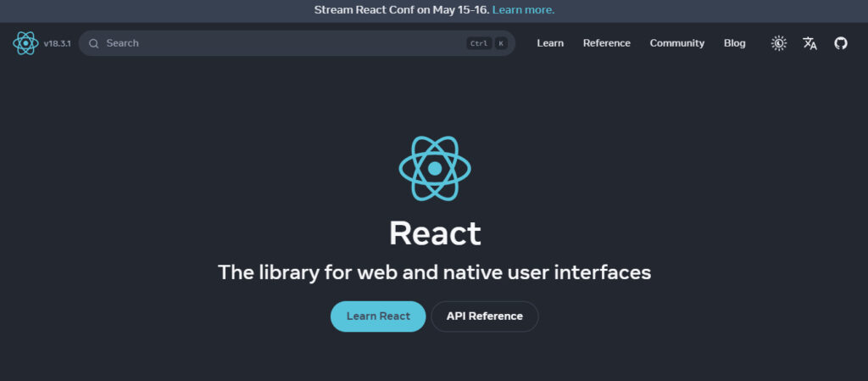Follow the 'Learn more.' banner link
The height and width of the screenshot is (381, 868).
(x=523, y=10)
